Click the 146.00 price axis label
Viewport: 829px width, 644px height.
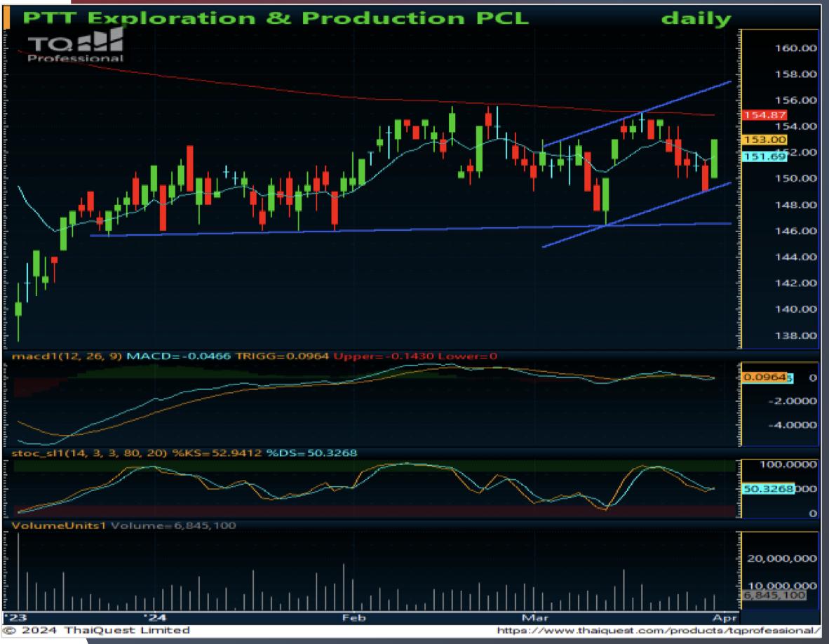[796, 231]
